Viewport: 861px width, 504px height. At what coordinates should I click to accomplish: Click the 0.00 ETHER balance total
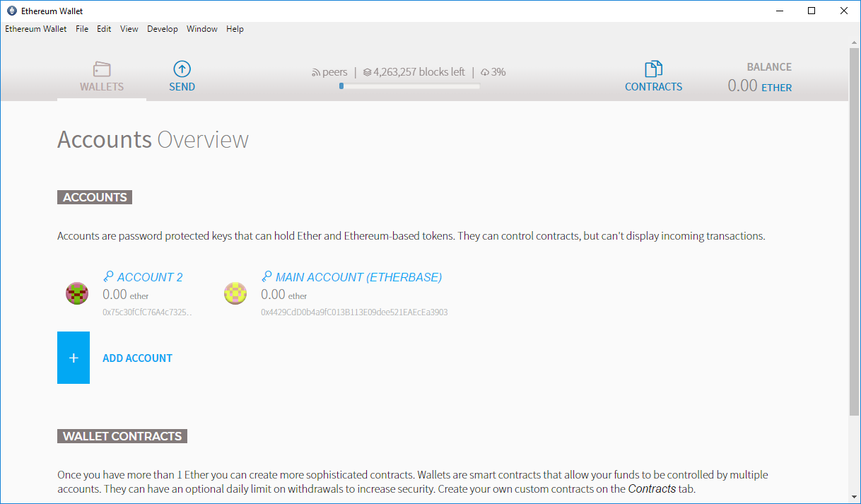[760, 86]
